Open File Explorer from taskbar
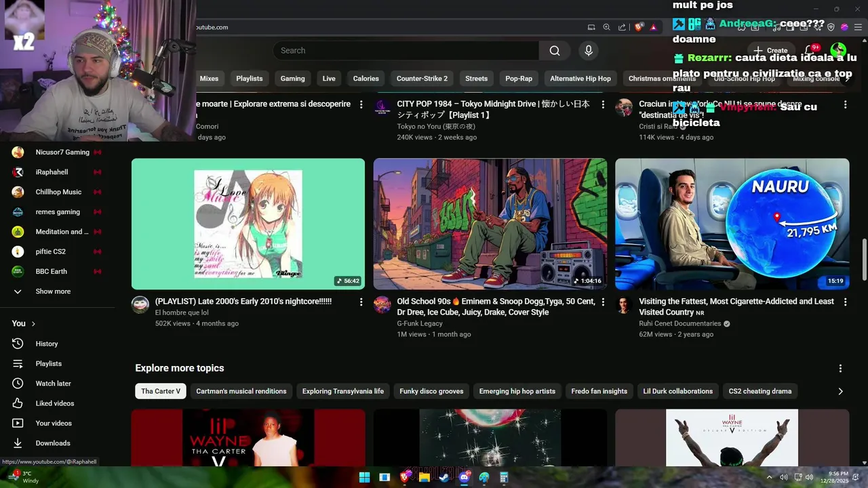The image size is (868, 488). coord(424,477)
